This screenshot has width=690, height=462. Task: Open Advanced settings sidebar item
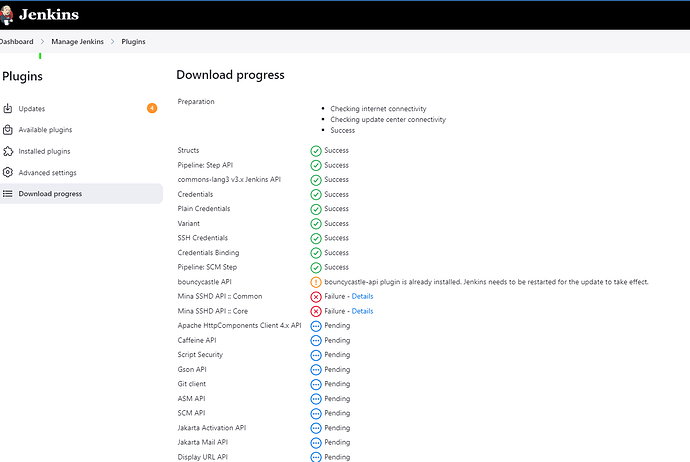coord(81,172)
